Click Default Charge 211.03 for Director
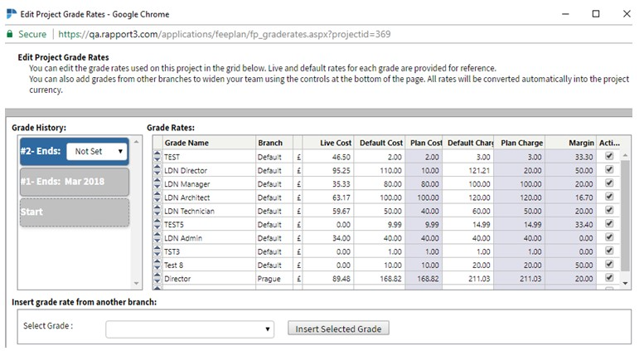 tap(468, 278)
